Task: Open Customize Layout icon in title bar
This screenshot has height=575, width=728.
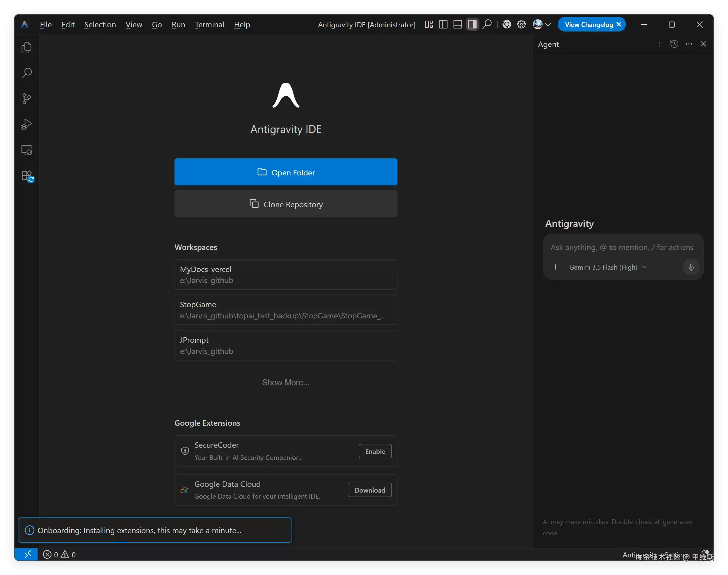Action: [429, 24]
